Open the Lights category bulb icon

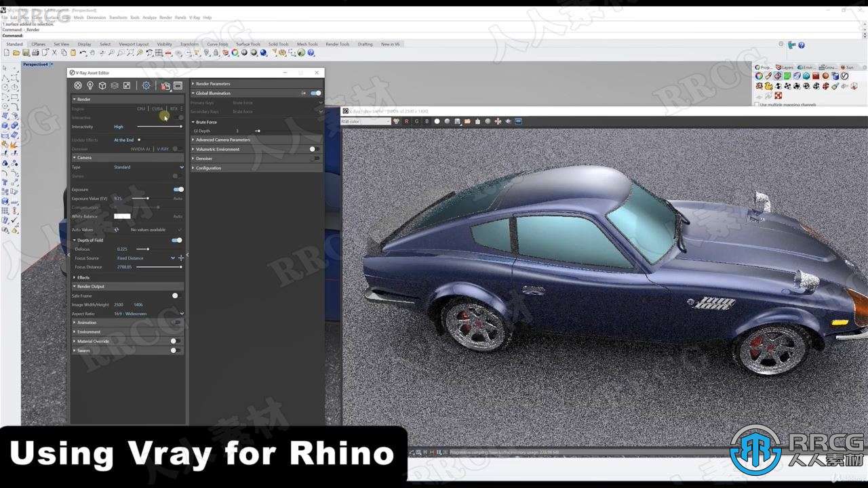tap(90, 85)
